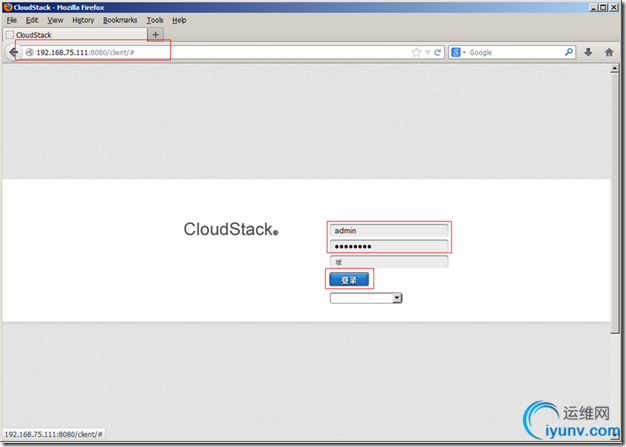Click the bookmark star icon
Image resolution: width=626 pixels, height=447 pixels.
pyautogui.click(x=416, y=52)
